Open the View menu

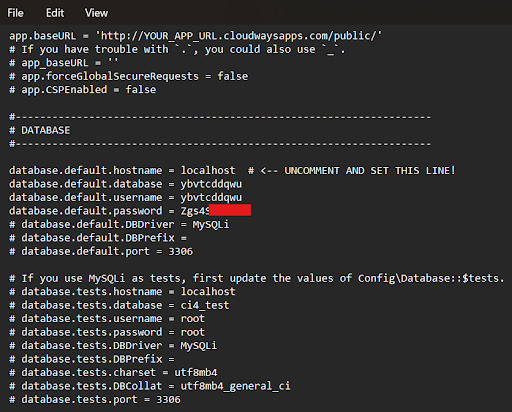[96, 13]
